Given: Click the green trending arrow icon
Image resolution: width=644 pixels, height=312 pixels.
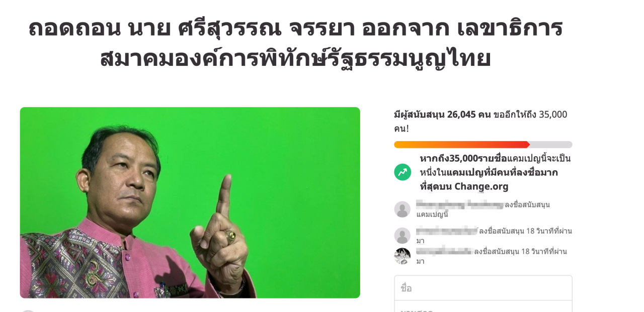Looking at the screenshot, I should tap(403, 172).
